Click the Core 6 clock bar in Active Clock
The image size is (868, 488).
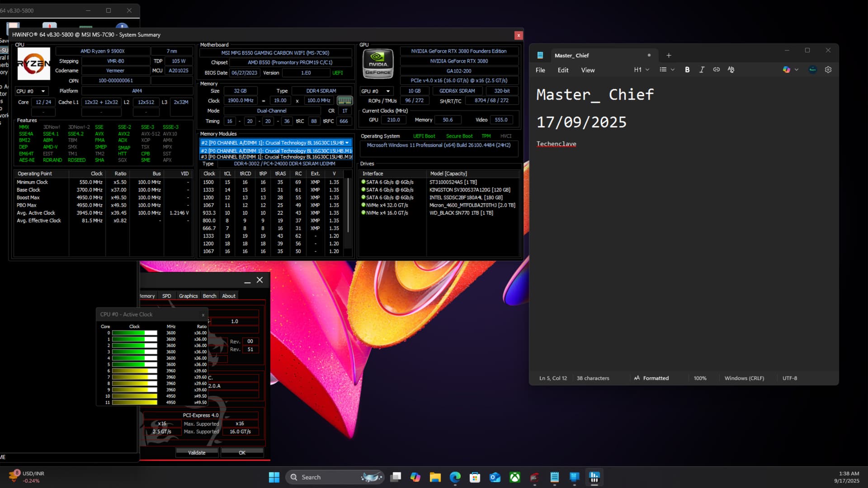click(135, 371)
